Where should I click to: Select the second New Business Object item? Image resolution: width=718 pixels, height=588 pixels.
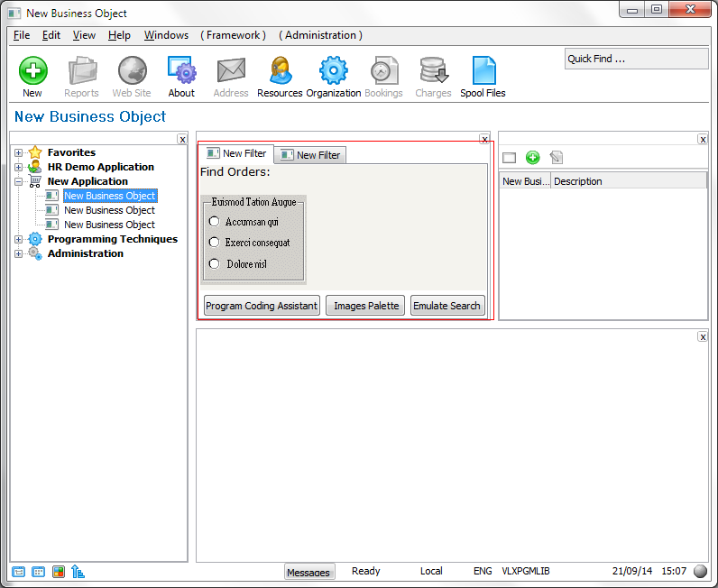[109, 210]
